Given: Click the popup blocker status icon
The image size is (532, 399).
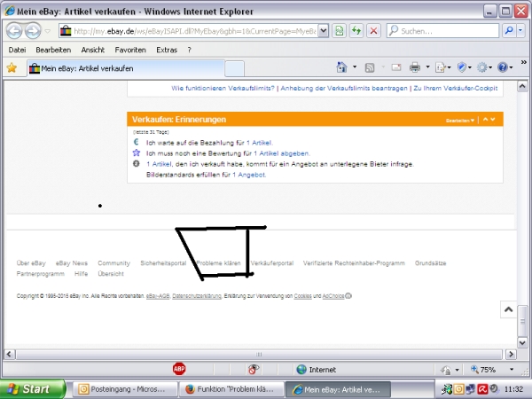Looking at the screenshot, I should click(x=253, y=369).
